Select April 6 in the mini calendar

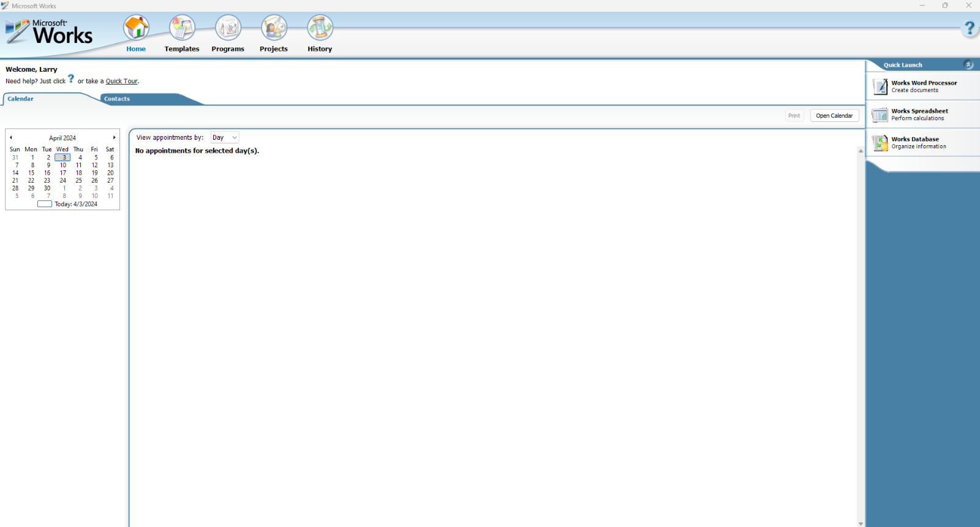[111, 157]
